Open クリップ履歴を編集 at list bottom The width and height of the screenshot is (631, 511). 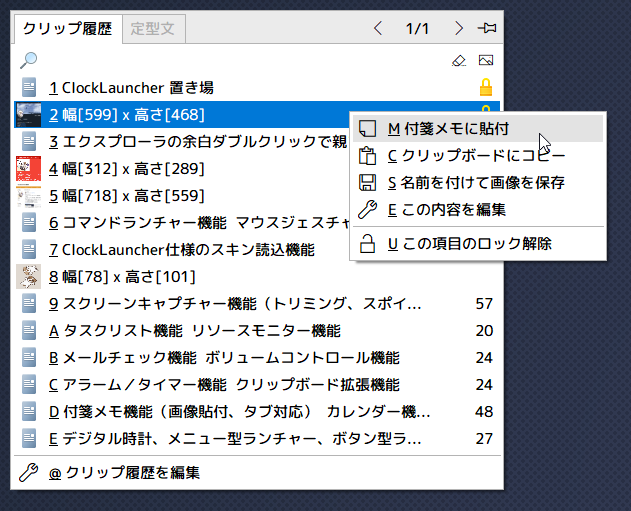[x=257, y=472]
